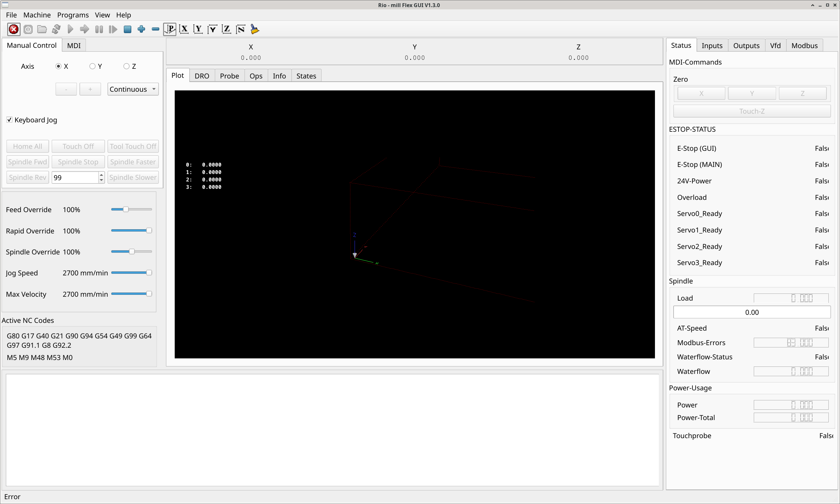Clear the plot with broom icon
Screen dimensions: 840x504
(255, 29)
